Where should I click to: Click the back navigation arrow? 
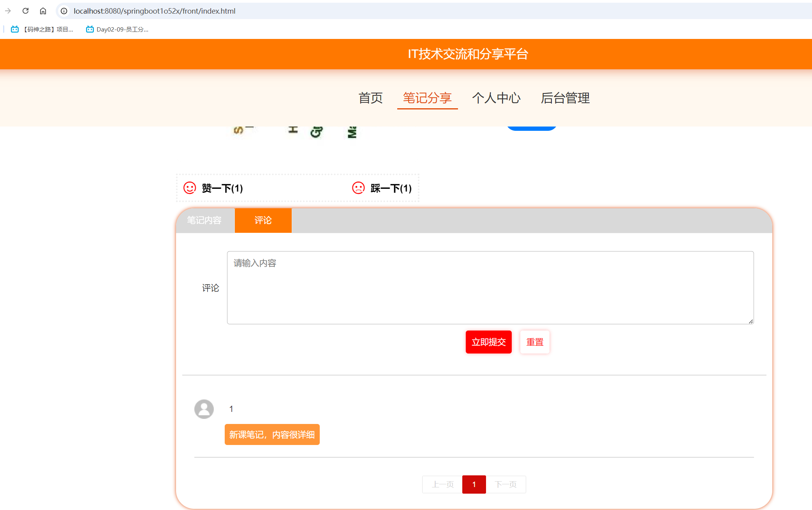tap(8, 11)
